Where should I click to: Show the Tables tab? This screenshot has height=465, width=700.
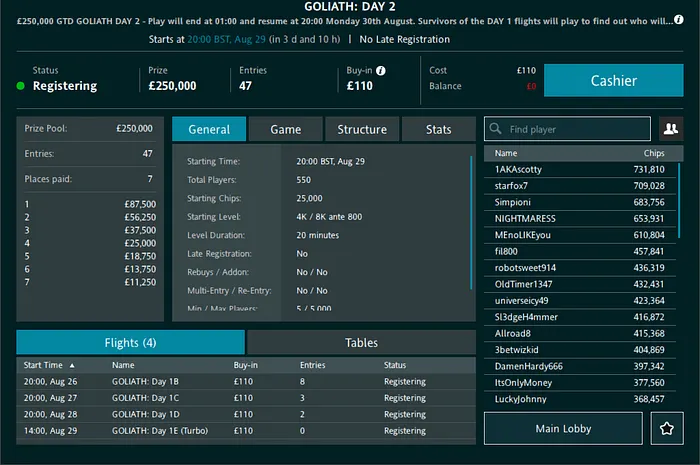point(361,342)
